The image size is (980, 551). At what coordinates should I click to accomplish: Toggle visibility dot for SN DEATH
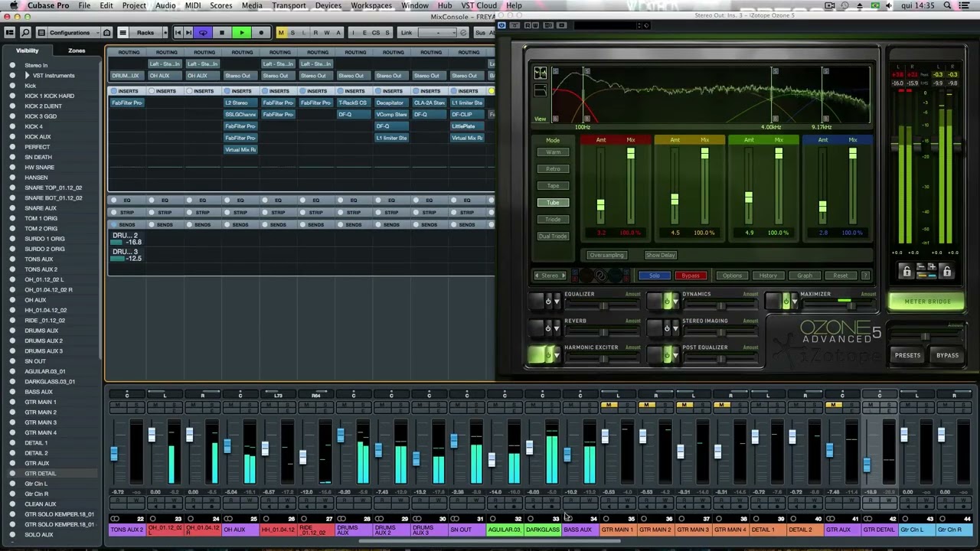click(x=12, y=157)
